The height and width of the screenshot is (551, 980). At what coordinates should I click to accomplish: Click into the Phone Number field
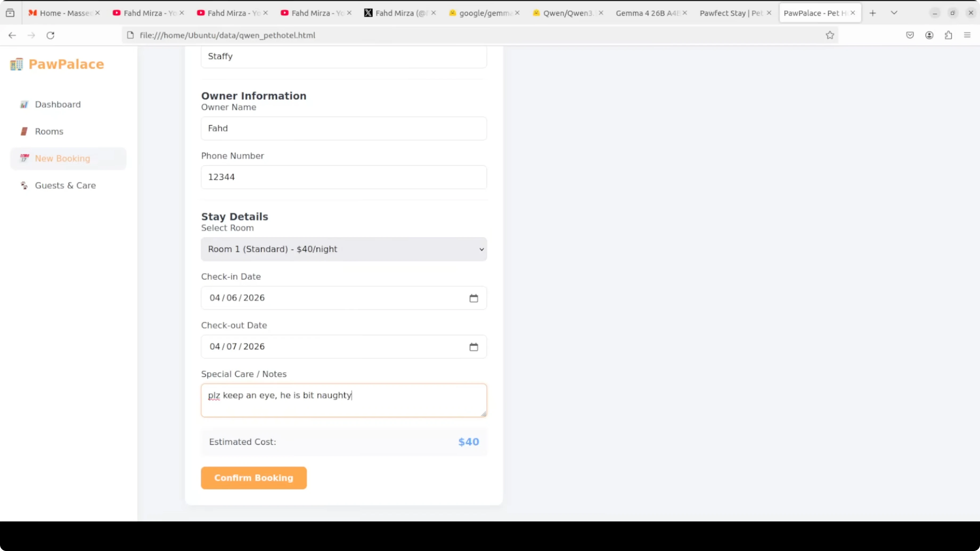point(344,177)
